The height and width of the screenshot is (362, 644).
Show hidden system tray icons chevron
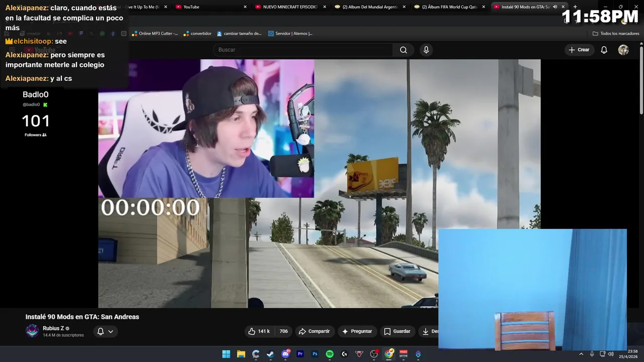tap(581, 354)
